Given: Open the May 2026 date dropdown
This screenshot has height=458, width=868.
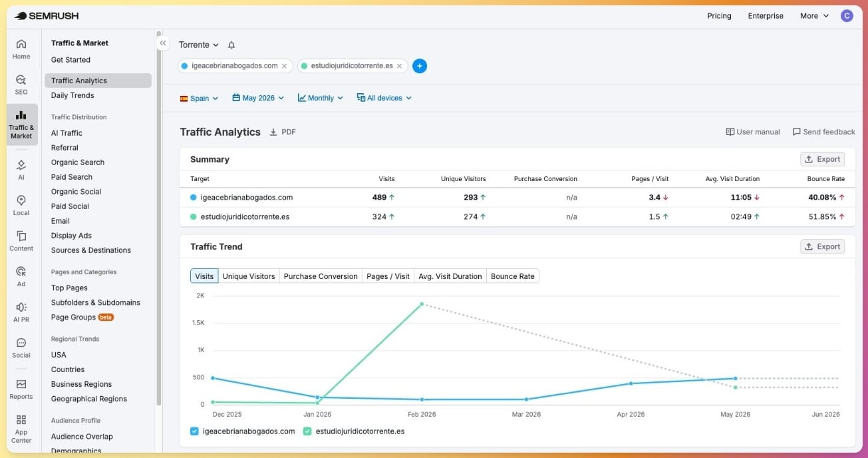Looking at the screenshot, I should click(258, 98).
